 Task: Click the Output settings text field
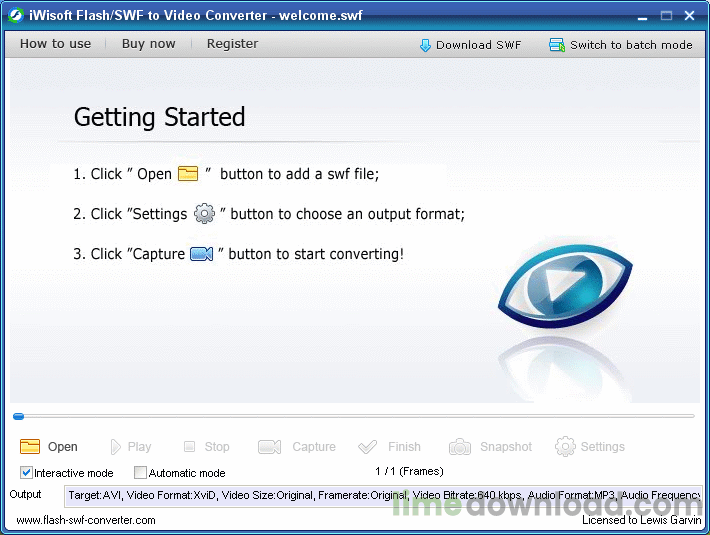[x=383, y=496]
